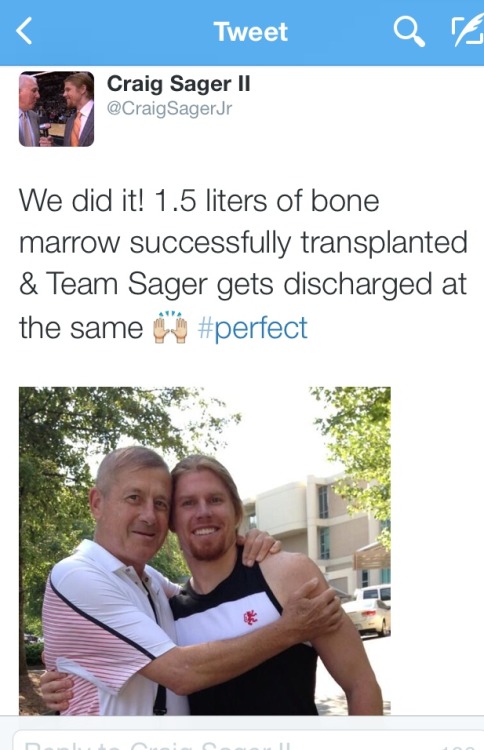Screen dimensions: 484x750
Task: Tap the words "We did it!"
Action: click(81, 200)
